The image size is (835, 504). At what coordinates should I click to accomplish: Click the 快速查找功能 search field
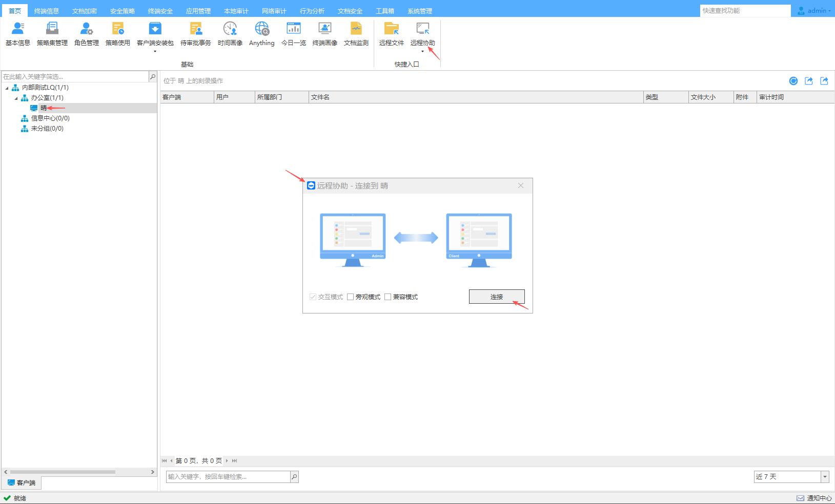coord(744,11)
